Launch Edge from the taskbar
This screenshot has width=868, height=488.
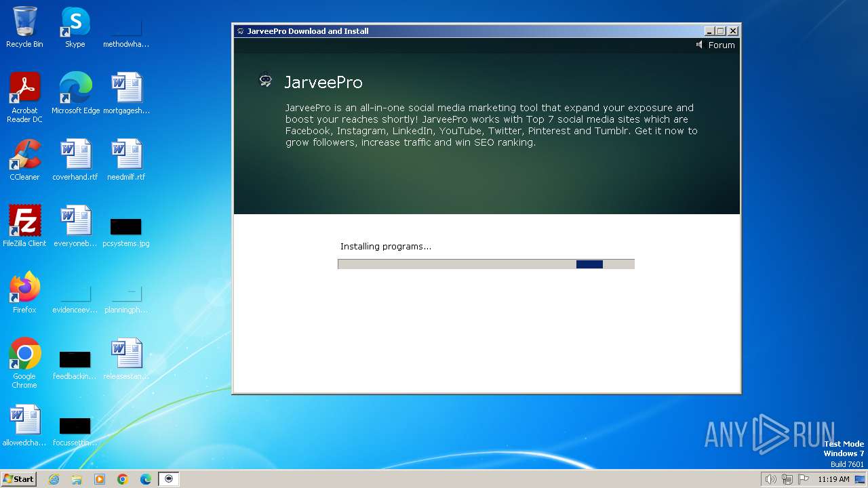click(x=146, y=479)
